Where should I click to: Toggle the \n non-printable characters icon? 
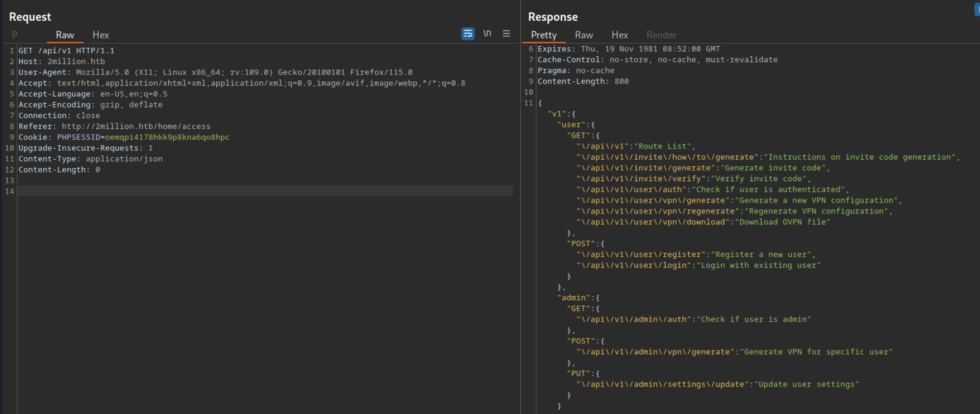[487, 33]
